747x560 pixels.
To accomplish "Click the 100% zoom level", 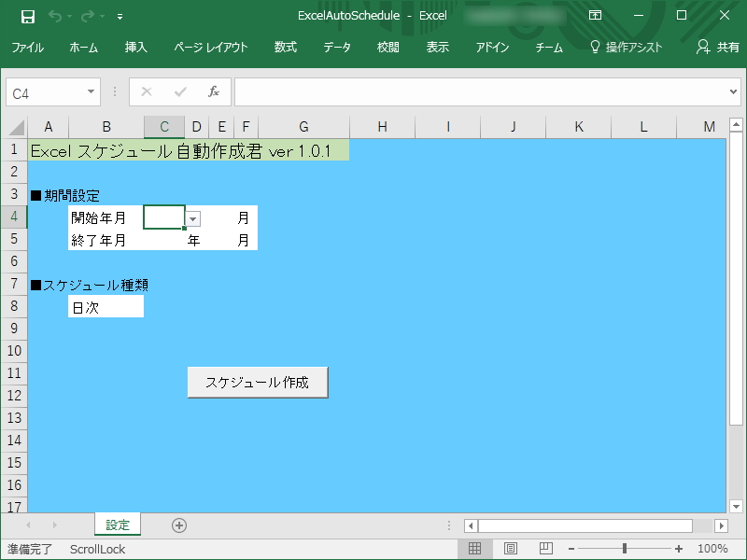I will [x=712, y=549].
